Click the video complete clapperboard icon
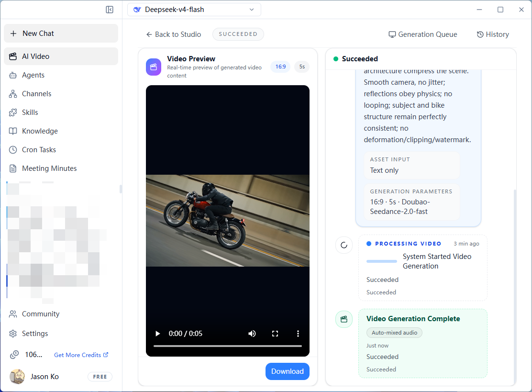 (x=344, y=319)
